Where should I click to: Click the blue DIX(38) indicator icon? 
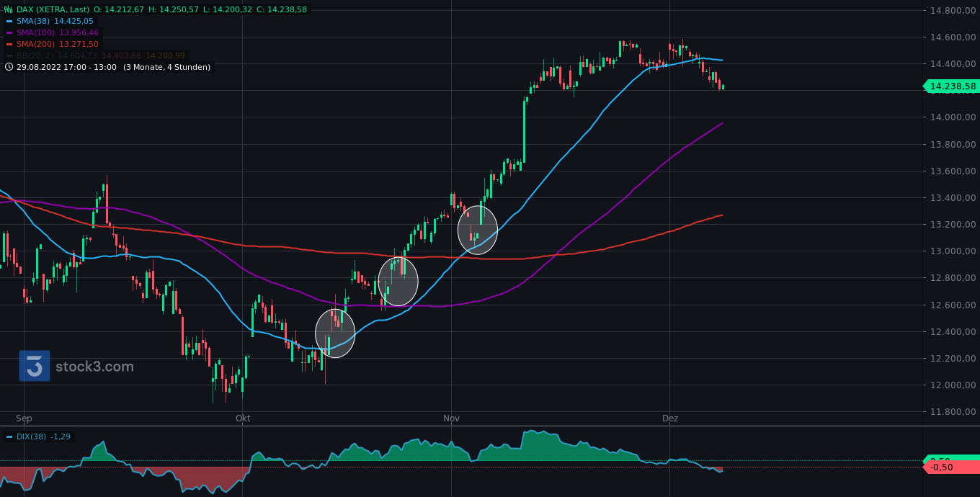tap(9, 436)
